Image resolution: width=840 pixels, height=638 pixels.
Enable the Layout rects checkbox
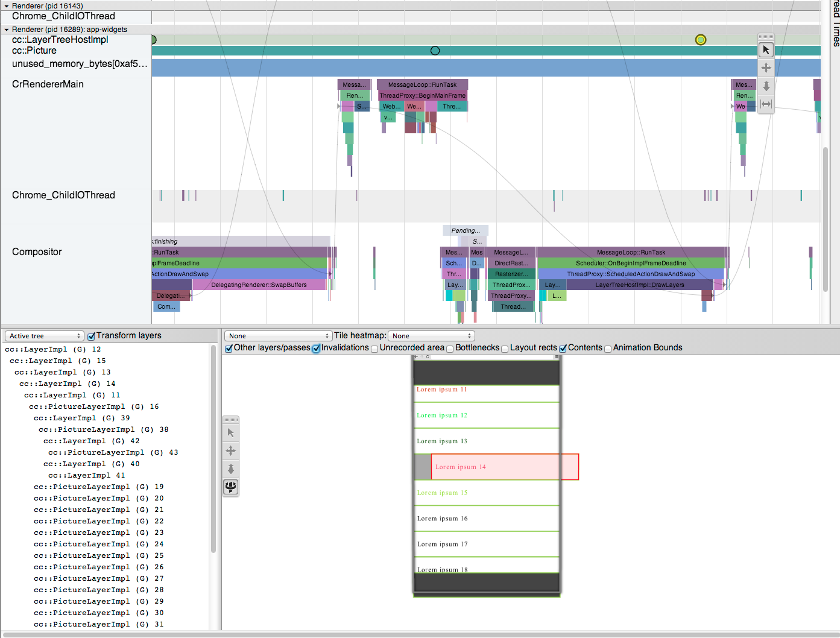(x=505, y=349)
